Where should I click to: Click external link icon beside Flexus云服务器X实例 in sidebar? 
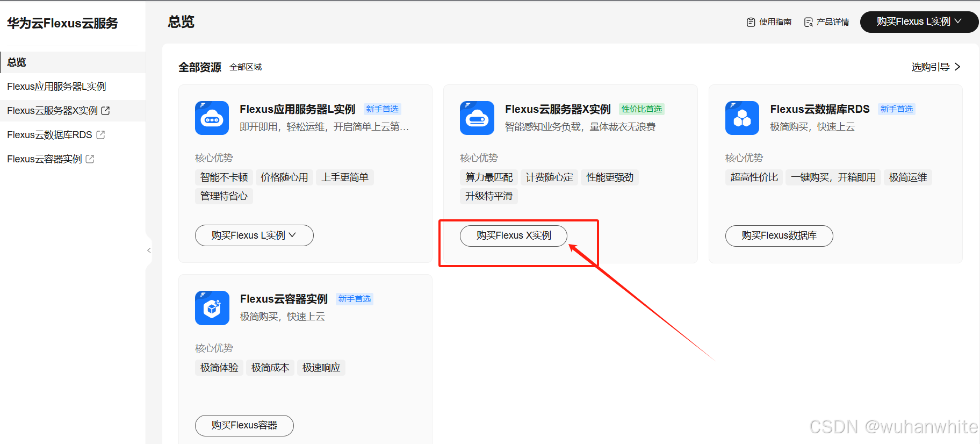(x=105, y=111)
